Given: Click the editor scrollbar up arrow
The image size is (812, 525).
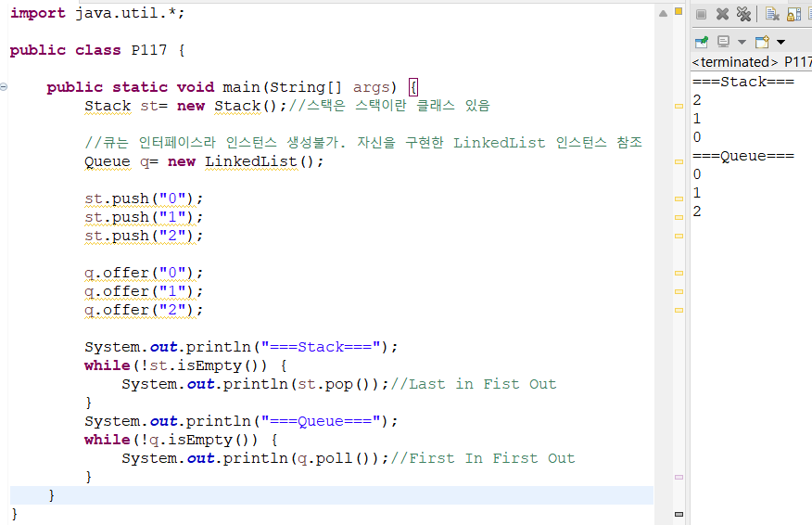Looking at the screenshot, I should (x=663, y=14).
